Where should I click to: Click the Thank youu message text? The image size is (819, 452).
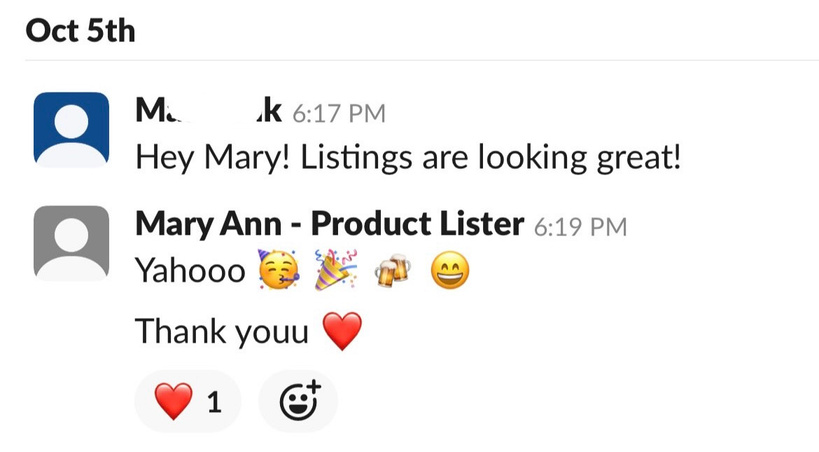tap(222, 332)
